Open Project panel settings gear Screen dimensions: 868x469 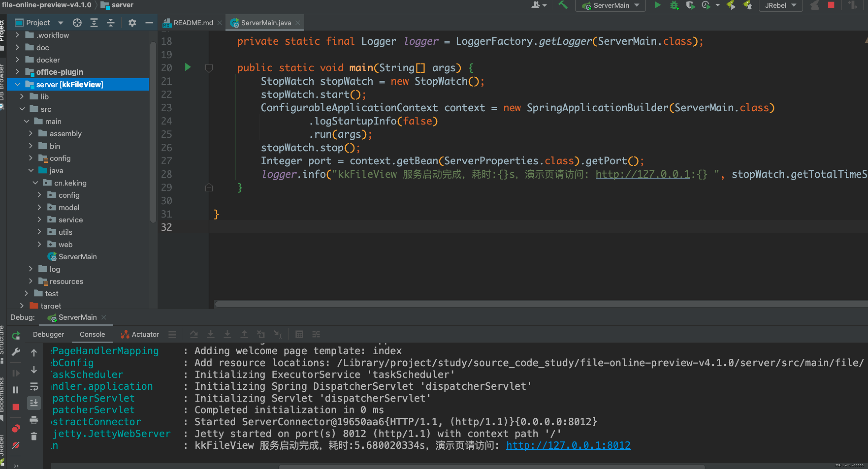[132, 23]
